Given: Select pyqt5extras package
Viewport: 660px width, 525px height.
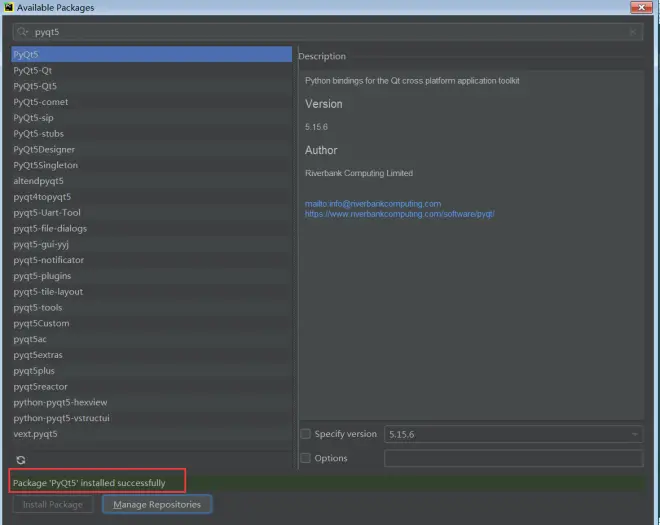Looking at the screenshot, I should click(152, 355).
